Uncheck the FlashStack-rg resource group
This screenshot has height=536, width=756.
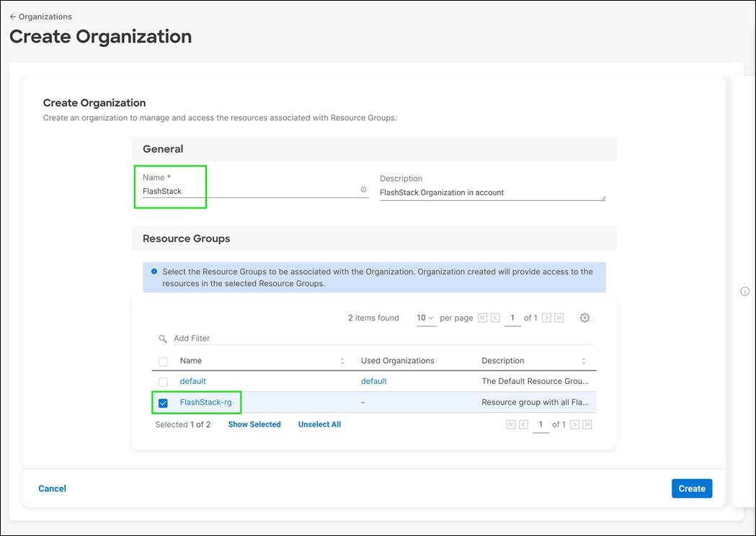[x=162, y=402]
